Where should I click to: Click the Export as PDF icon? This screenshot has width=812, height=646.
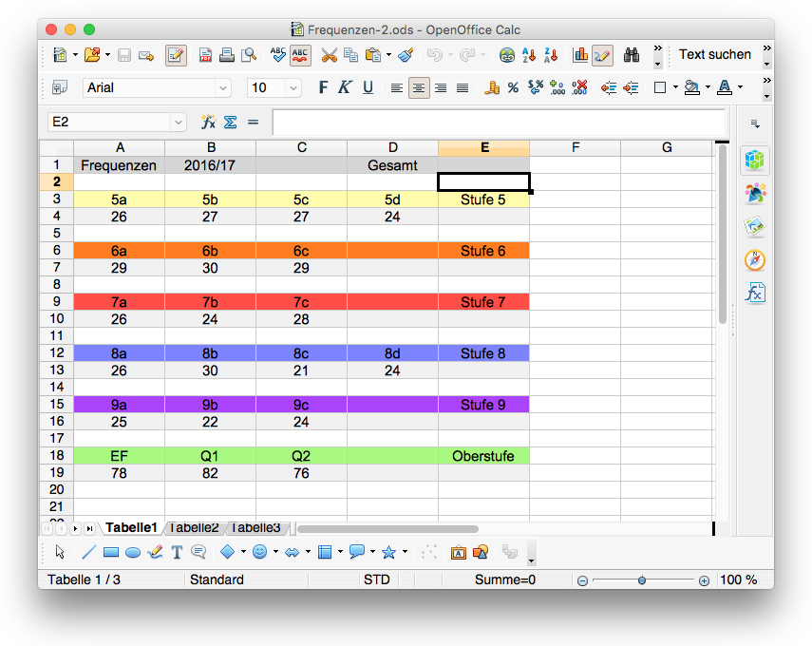tap(205, 55)
